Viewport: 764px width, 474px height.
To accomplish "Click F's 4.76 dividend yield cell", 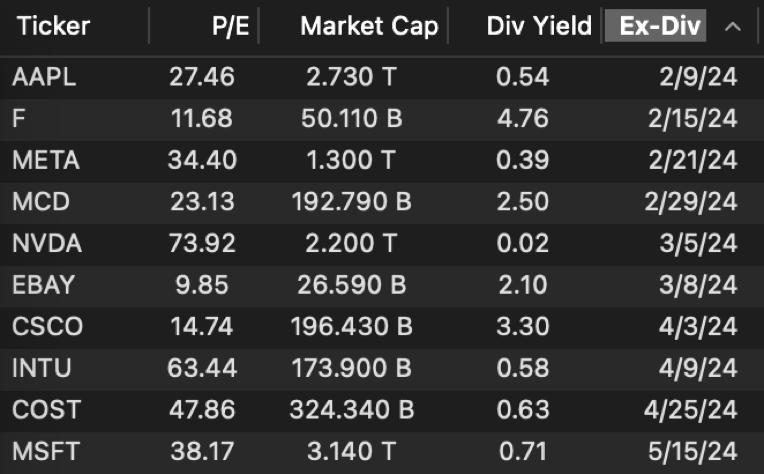I will coord(522,118).
